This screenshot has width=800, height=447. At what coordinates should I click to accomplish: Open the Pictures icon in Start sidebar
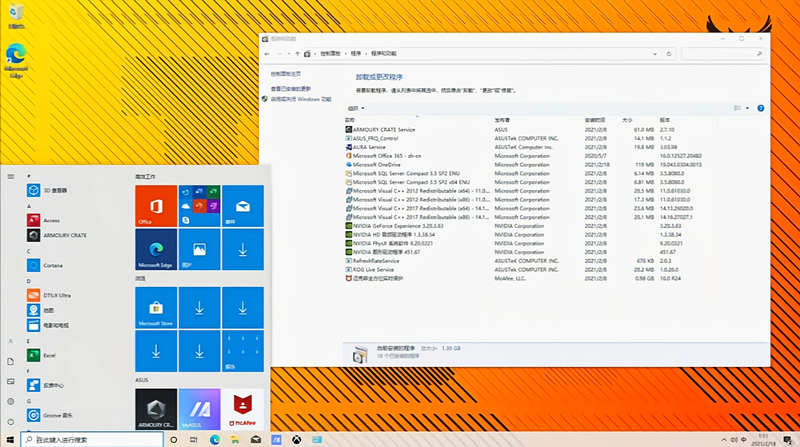(11, 381)
